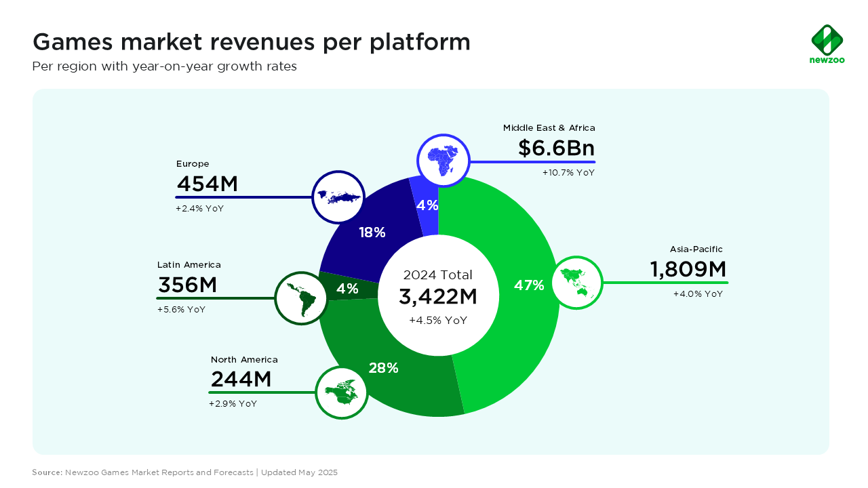Screen dimensions: 868x488
Task: Click the 2024 Total 3,422M center
Action: pyautogui.click(x=438, y=297)
